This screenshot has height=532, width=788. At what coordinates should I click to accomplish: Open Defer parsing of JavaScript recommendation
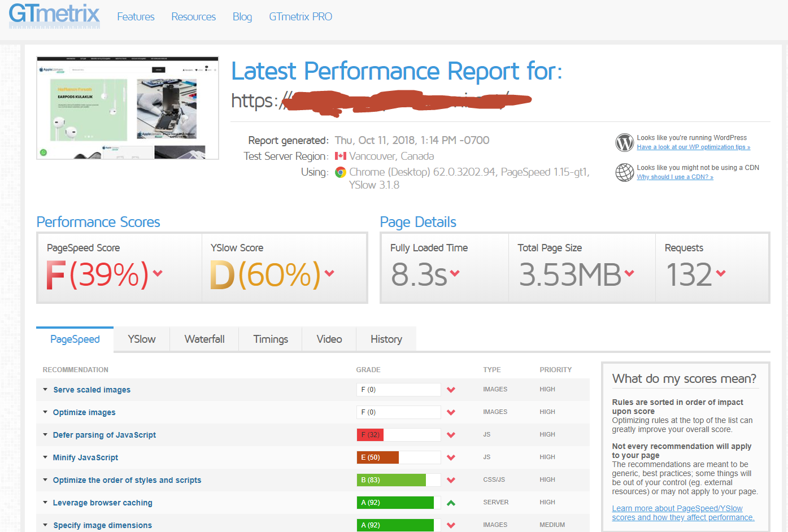pos(105,435)
